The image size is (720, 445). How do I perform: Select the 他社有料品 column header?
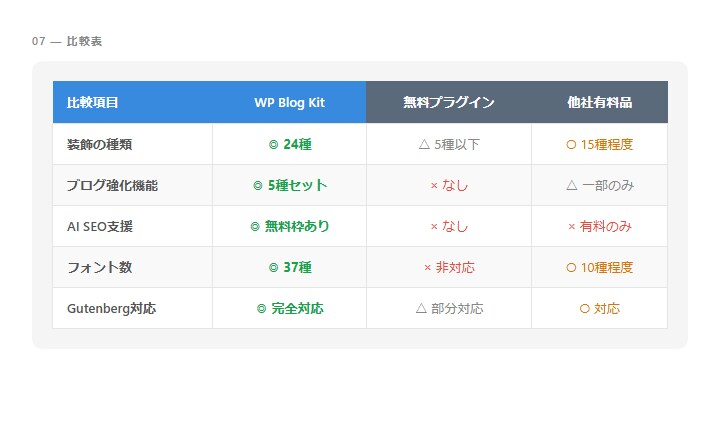[599, 102]
